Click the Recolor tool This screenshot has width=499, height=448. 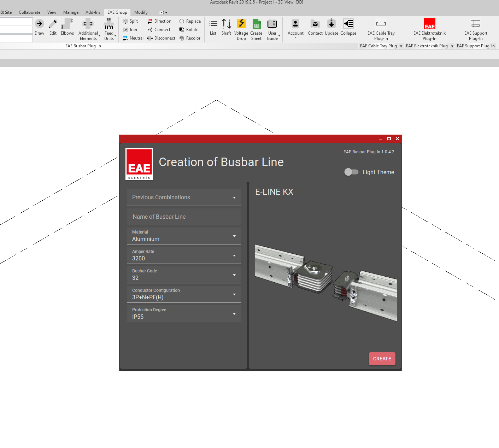[x=190, y=38]
